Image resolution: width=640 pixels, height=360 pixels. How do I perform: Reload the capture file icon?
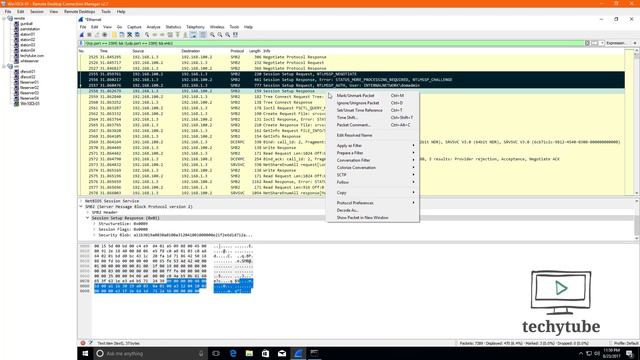click(137, 35)
